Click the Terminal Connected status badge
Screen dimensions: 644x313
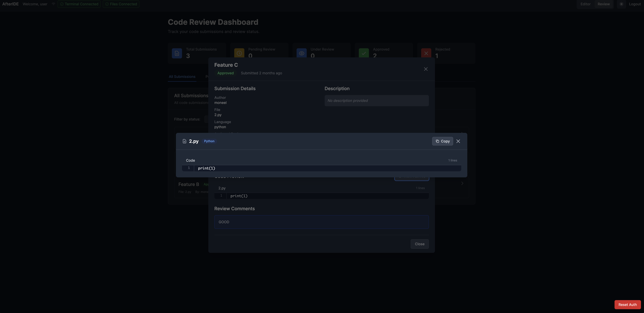(x=79, y=4)
